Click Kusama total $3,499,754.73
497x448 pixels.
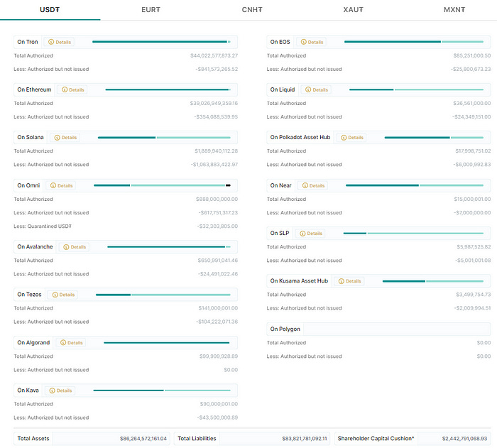[x=474, y=295]
